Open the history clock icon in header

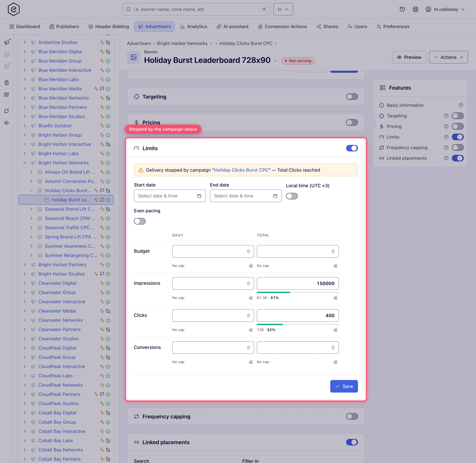(x=402, y=9)
